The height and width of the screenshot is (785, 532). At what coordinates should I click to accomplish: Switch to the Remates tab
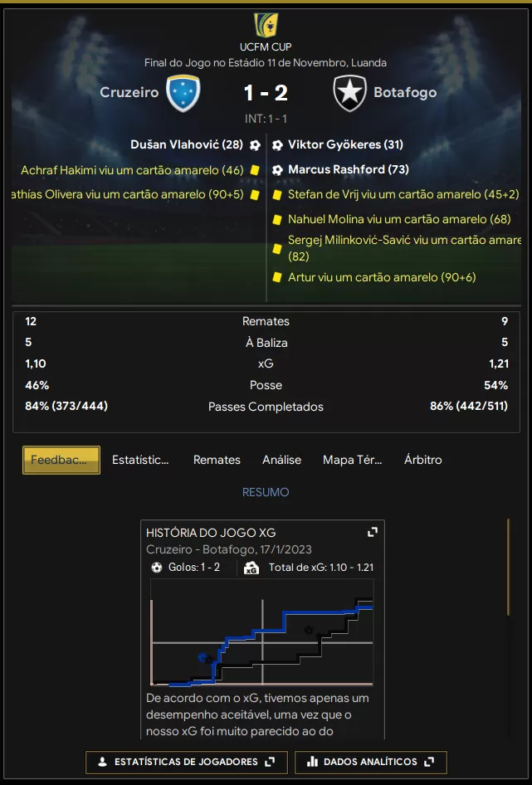pyautogui.click(x=217, y=460)
